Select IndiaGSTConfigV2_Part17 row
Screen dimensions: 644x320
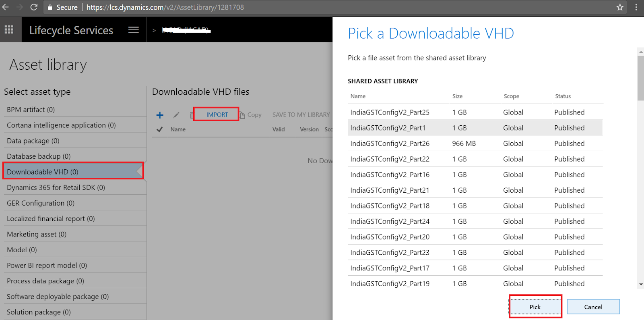point(475,268)
